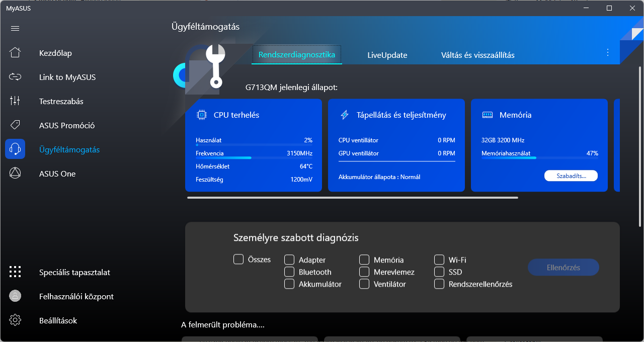Check the Akkumulátor checkbox
Screen dimensions: 644x342
point(289,284)
